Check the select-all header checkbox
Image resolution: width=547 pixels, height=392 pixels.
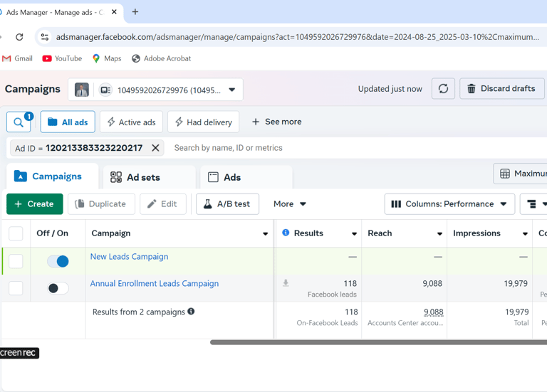(16, 233)
